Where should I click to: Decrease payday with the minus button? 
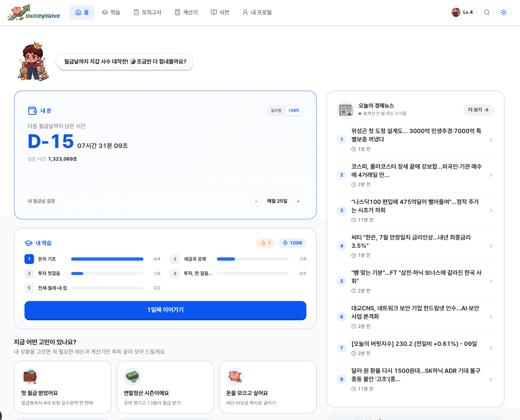tap(256, 201)
